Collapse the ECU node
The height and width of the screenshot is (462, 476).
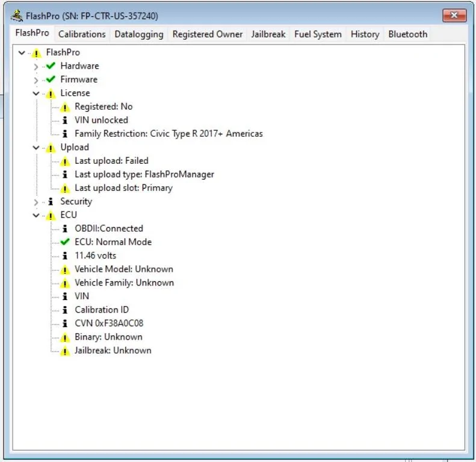pyautogui.click(x=36, y=216)
